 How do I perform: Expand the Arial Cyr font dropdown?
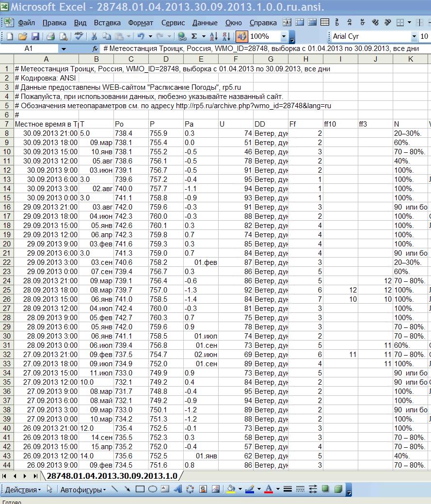(414, 36)
